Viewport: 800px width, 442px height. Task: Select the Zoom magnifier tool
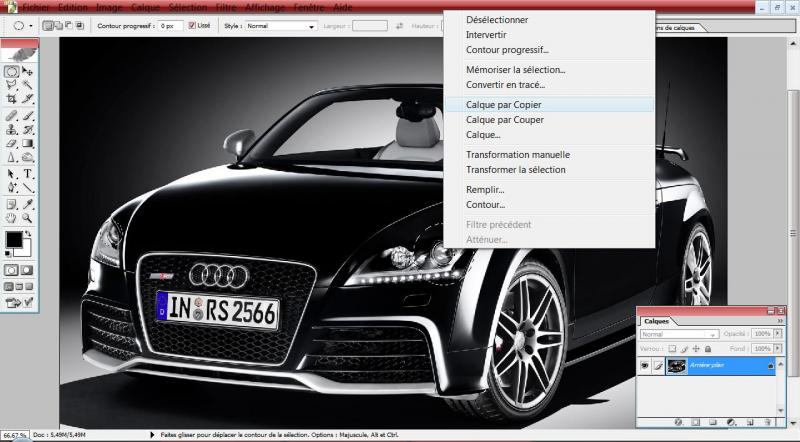point(28,218)
